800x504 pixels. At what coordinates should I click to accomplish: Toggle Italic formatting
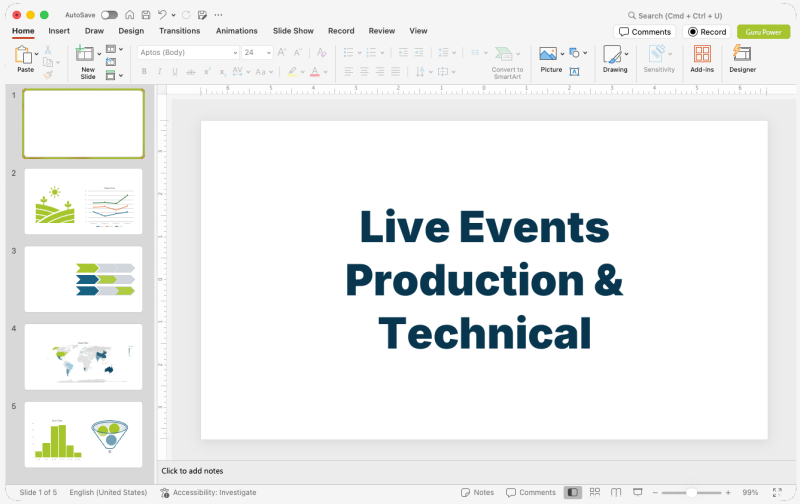point(159,72)
